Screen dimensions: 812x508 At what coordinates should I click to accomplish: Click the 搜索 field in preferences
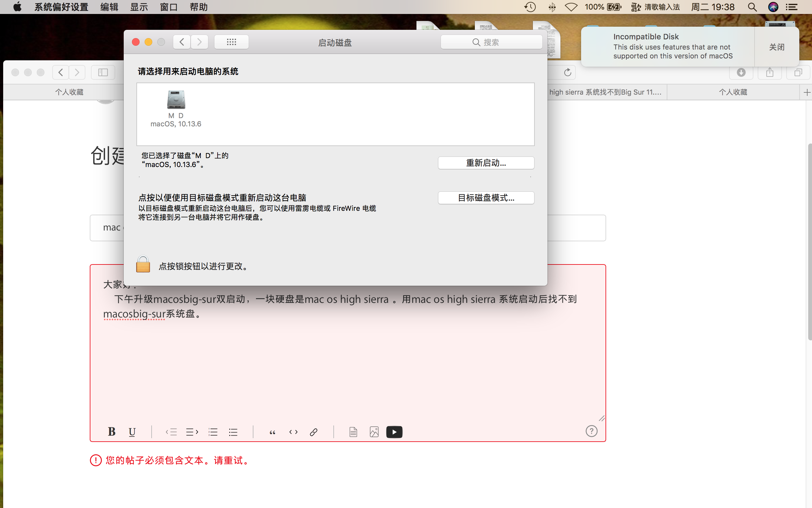(x=491, y=42)
